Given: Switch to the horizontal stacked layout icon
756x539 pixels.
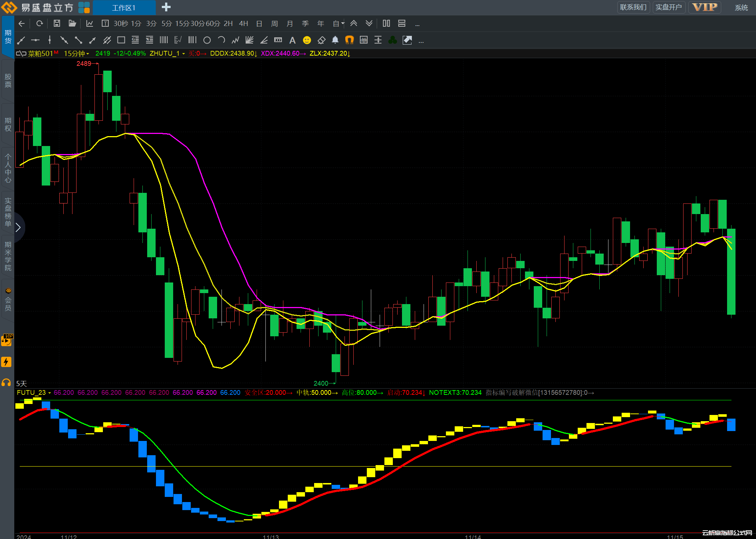Looking at the screenshot, I should pos(402,24).
